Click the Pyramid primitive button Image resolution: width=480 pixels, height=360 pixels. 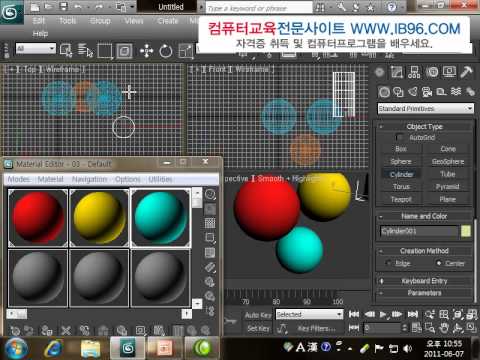coord(448,187)
